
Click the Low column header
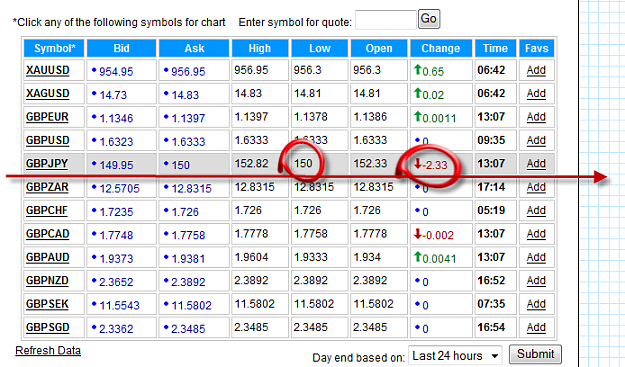click(320, 48)
